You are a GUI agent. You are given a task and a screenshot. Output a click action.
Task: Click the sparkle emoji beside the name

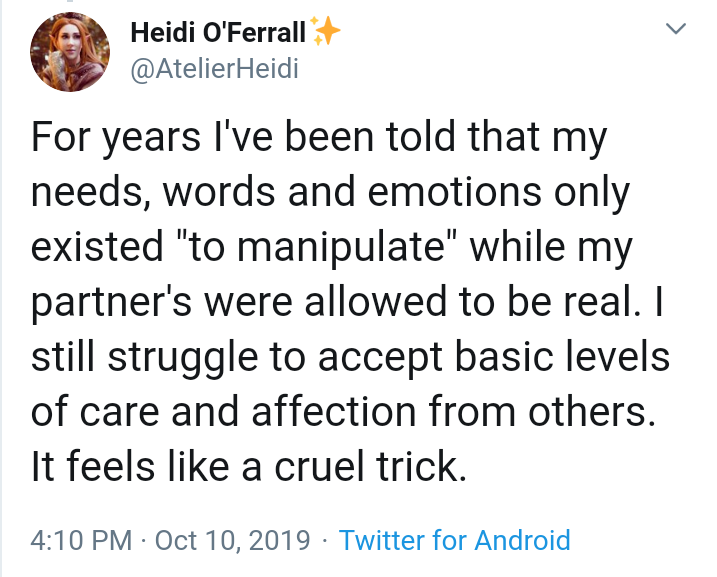coord(326,33)
